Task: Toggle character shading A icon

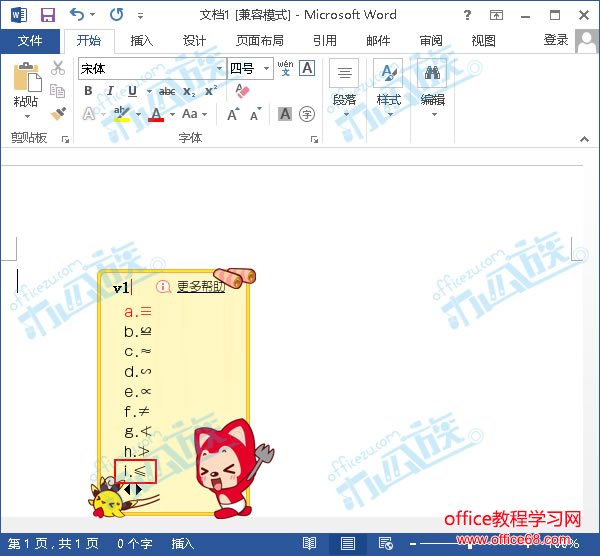Action: [285, 114]
